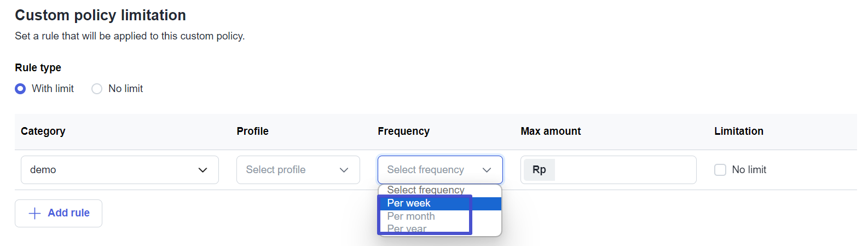868x246 pixels.
Task: Click the Rp currency prefix badge
Action: 539,170
